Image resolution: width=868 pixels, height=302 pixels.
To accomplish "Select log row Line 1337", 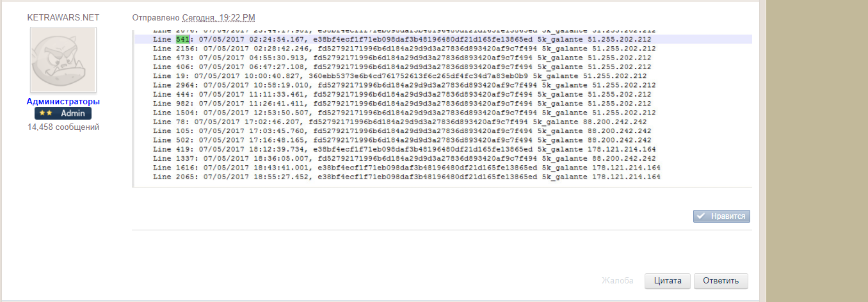I will [x=405, y=158].
